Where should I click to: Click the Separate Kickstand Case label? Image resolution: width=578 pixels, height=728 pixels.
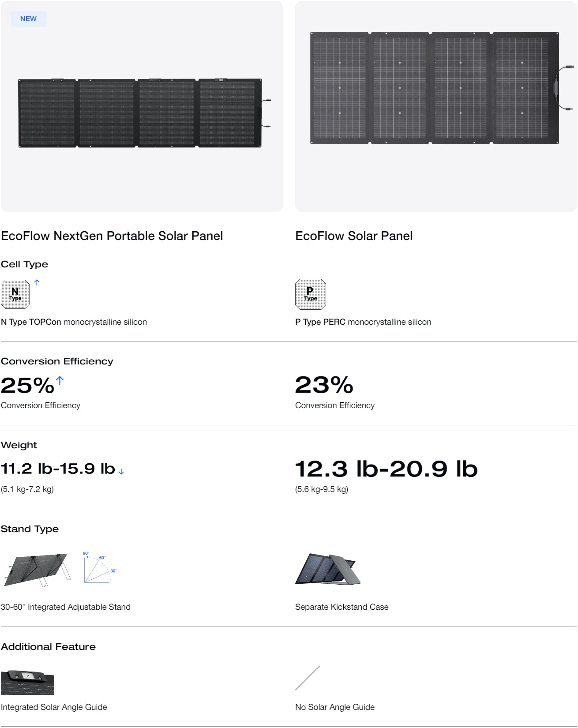[342, 607]
